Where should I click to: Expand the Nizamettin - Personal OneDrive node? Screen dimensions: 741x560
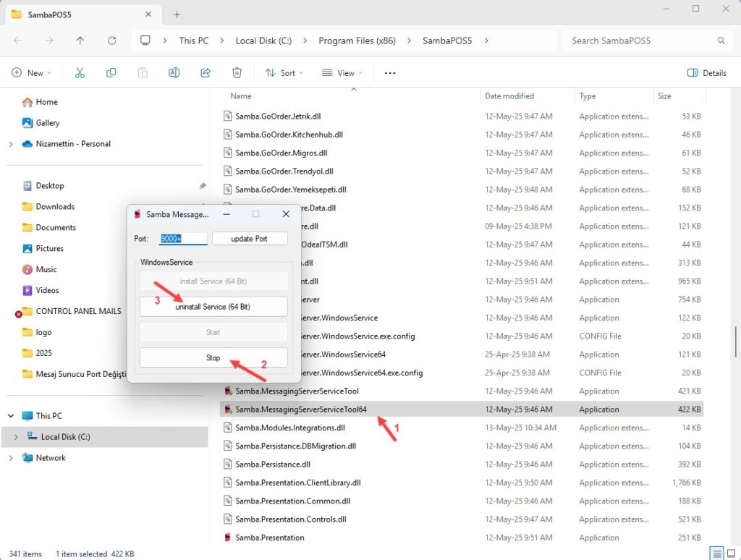(11, 144)
